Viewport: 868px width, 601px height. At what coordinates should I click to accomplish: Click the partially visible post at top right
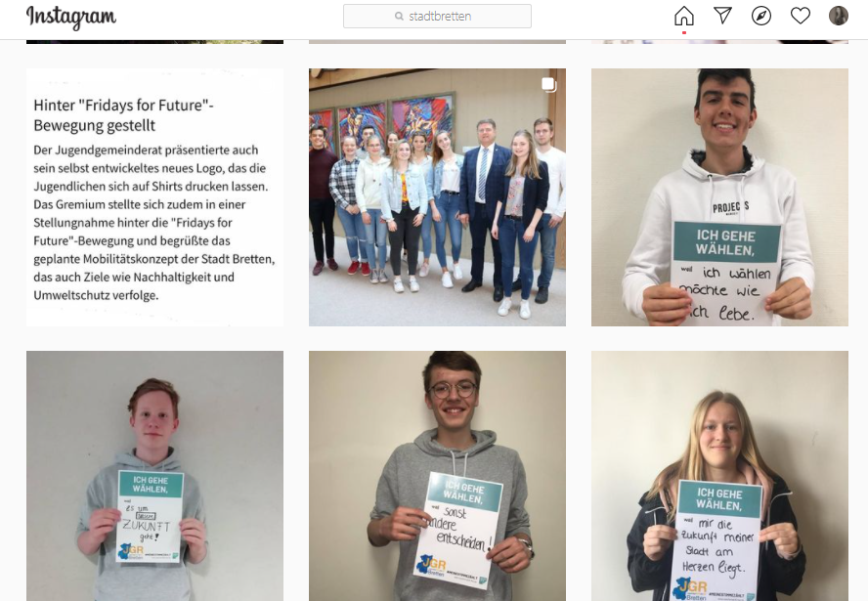(719, 41)
